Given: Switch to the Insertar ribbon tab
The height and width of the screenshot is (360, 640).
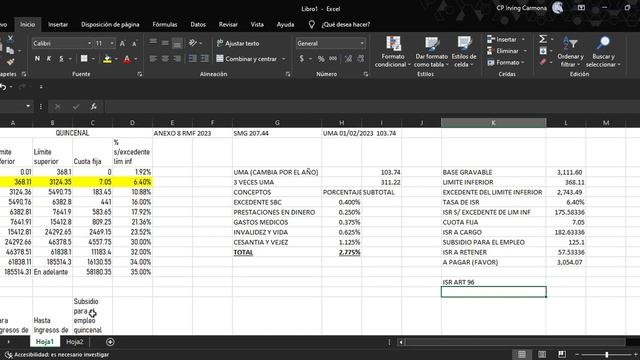Looking at the screenshot, I should (58, 24).
